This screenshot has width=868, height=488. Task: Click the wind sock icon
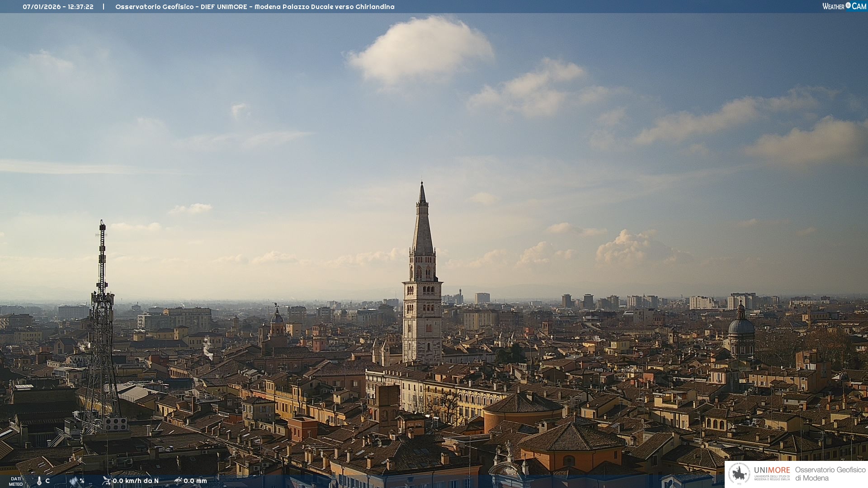point(107,481)
